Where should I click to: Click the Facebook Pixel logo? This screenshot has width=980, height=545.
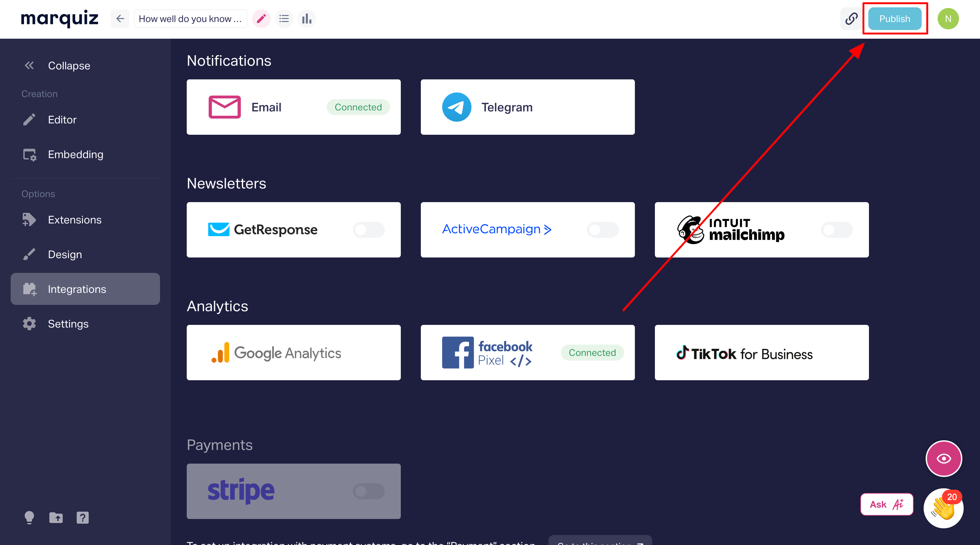tap(487, 353)
